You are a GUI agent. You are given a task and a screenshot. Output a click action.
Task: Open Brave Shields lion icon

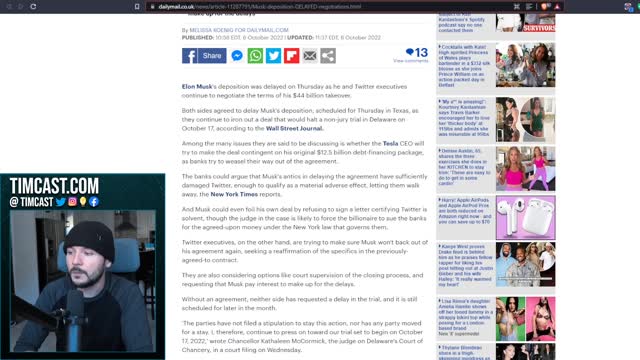[544, 7]
